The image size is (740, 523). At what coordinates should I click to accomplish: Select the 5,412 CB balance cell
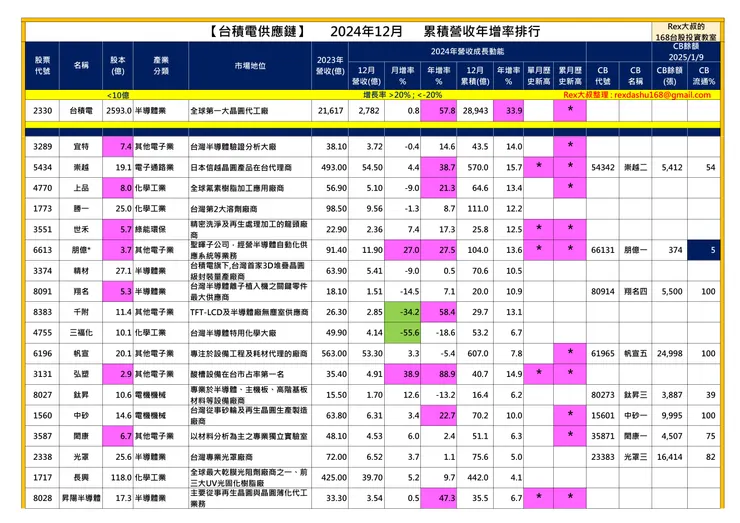(669, 167)
